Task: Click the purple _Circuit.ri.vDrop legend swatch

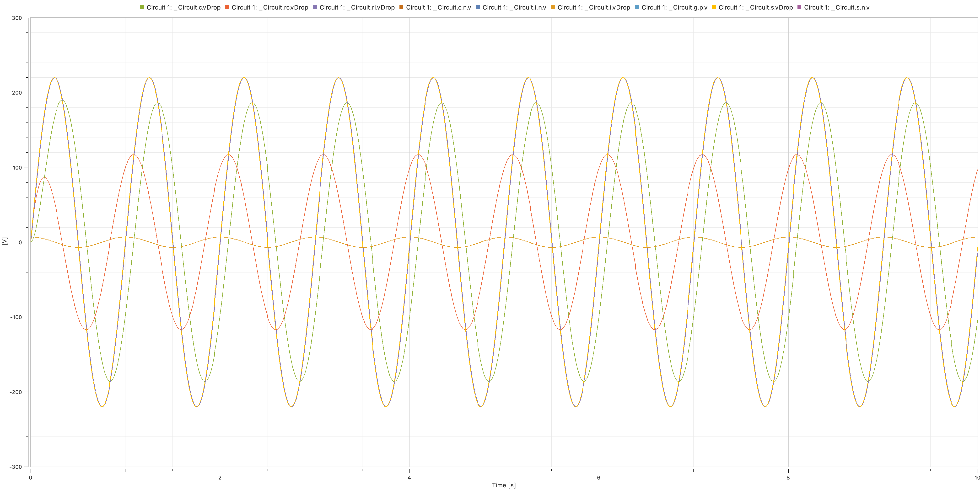Action: [315, 7]
